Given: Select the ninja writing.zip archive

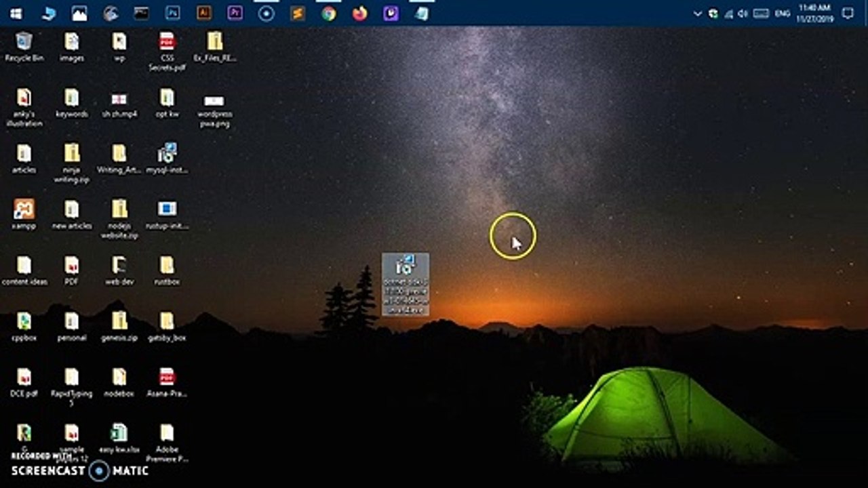Looking at the screenshot, I should 72,163.
